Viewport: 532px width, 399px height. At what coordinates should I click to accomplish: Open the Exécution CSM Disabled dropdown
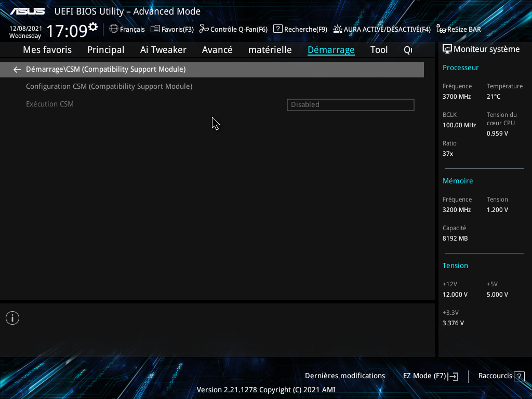coord(351,105)
